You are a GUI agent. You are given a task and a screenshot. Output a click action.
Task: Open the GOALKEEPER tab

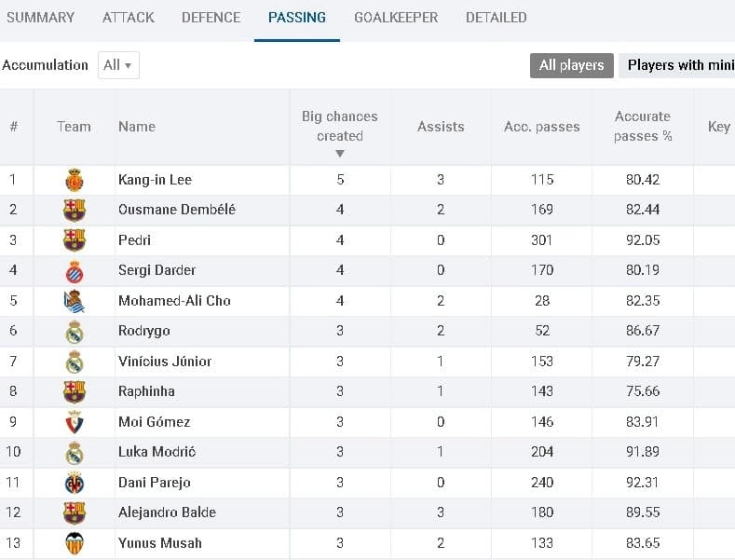[396, 18]
